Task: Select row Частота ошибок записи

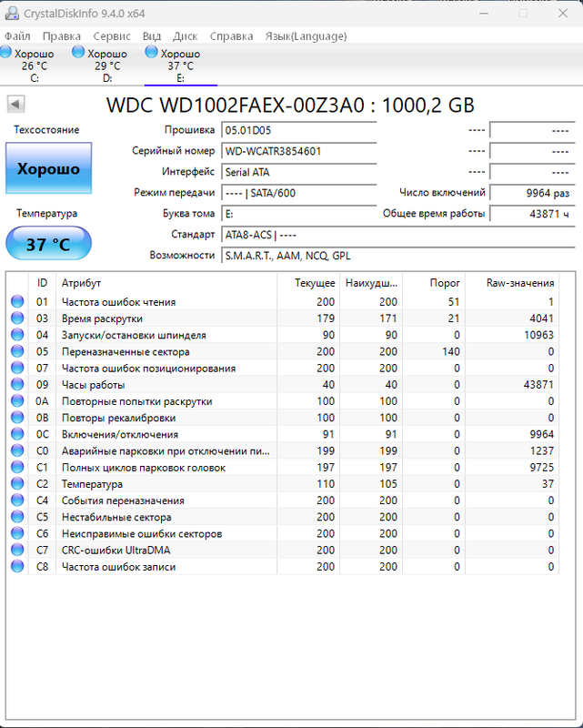Action: (x=283, y=566)
